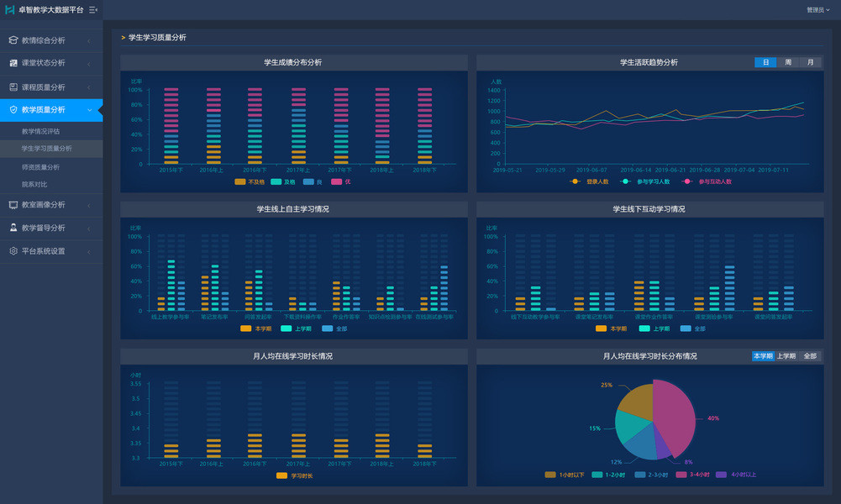Switch activity trend chart to 周 view
841x504 pixels.
tap(788, 62)
